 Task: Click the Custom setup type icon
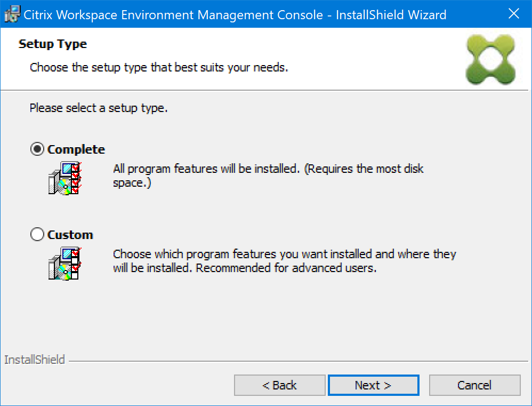pyautogui.click(x=65, y=264)
